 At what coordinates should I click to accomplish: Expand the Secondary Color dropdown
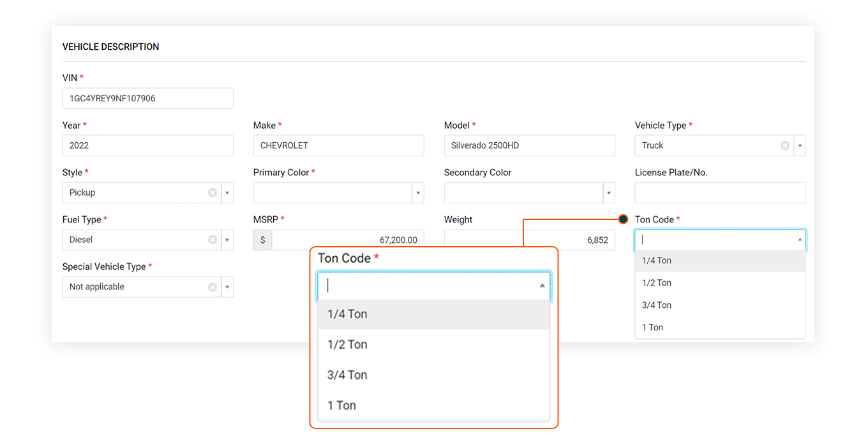[609, 193]
